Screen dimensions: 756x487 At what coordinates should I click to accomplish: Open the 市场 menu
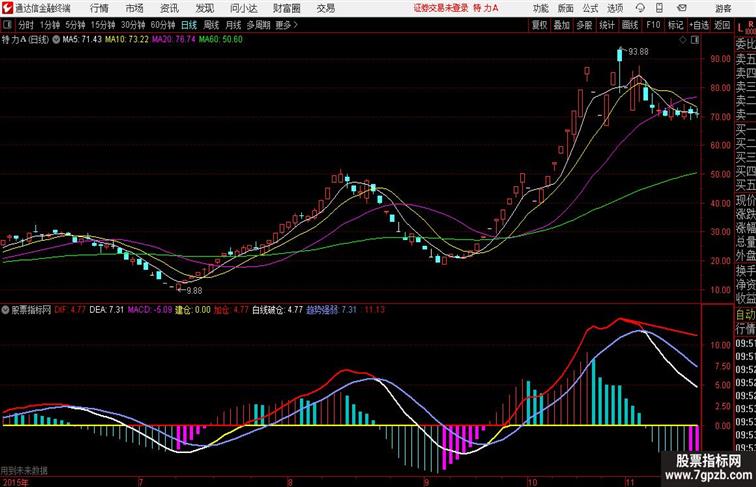135,8
